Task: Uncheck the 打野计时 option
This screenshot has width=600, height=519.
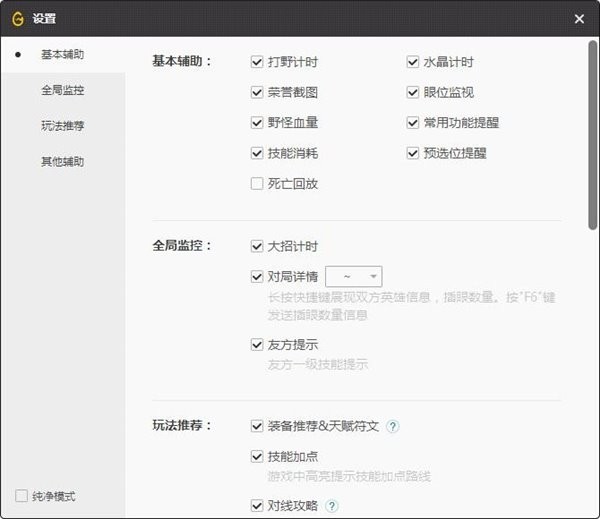Action: 258,62
